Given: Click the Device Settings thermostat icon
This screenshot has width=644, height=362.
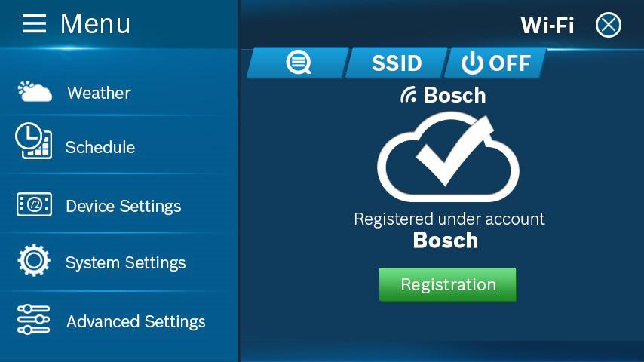Looking at the screenshot, I should (34, 204).
